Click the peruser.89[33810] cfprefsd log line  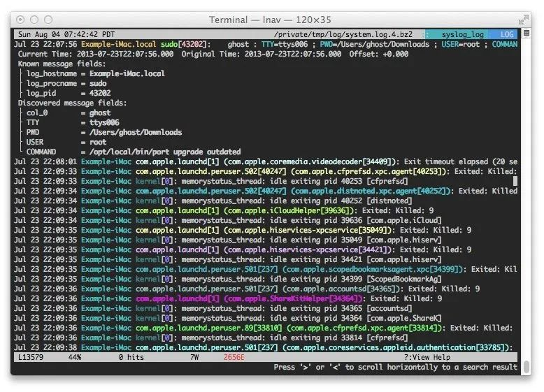264,328
